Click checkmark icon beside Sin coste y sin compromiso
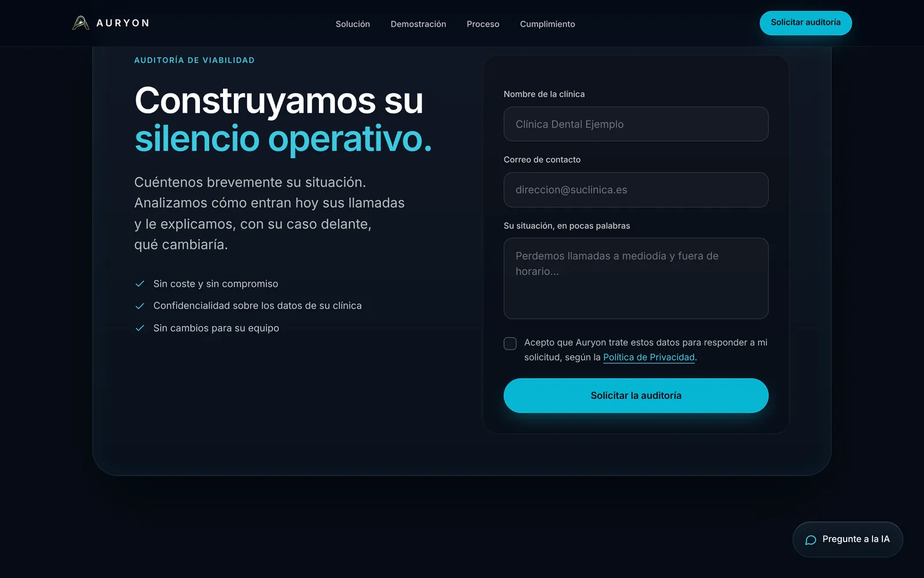 [x=140, y=284]
